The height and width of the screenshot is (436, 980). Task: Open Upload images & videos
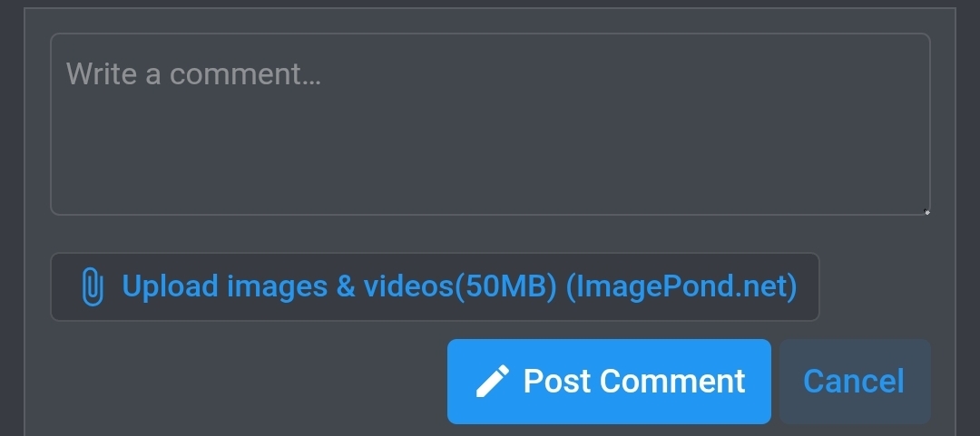click(x=435, y=286)
